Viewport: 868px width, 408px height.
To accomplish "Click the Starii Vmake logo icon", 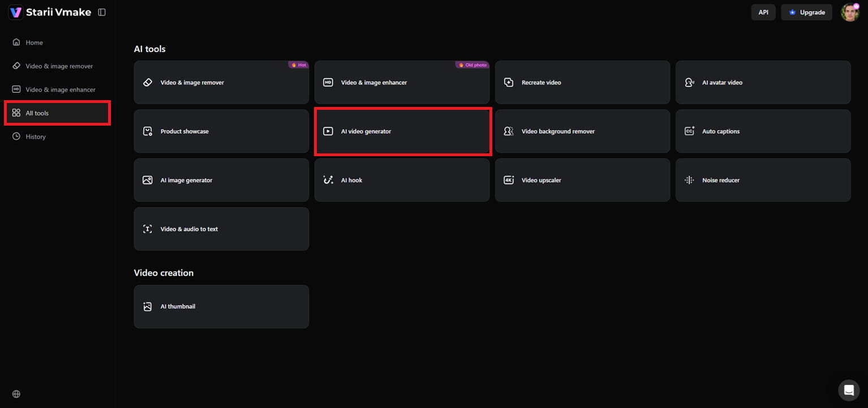I will [16, 12].
